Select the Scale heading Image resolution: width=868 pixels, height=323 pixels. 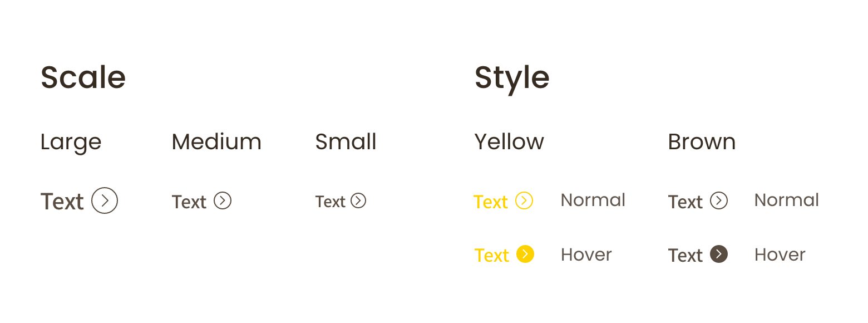[x=83, y=77]
